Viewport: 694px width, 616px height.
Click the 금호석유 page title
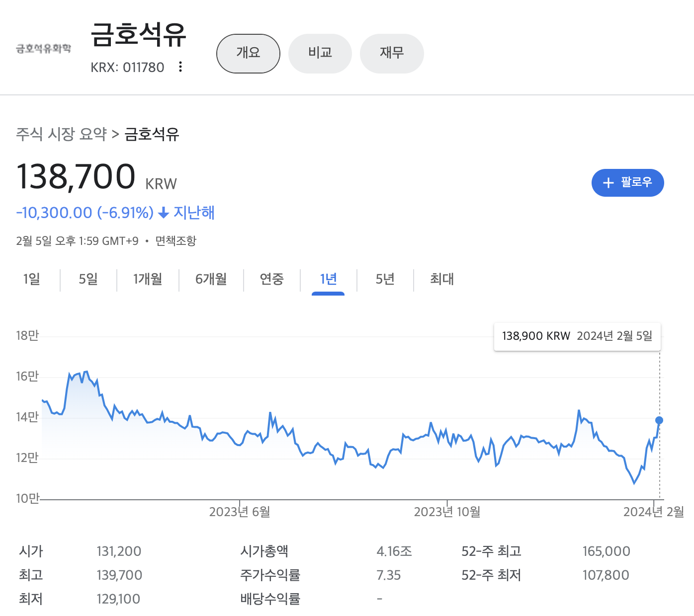pyautogui.click(x=138, y=35)
